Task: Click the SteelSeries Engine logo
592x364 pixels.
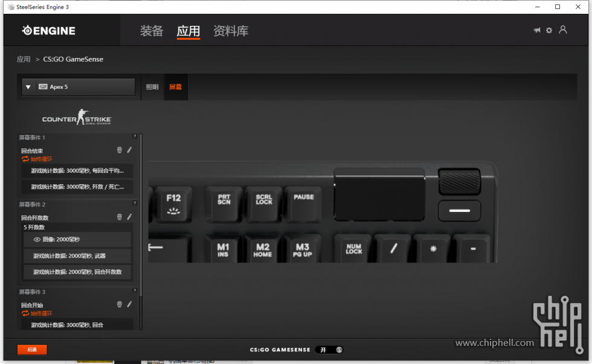Action: [x=49, y=31]
